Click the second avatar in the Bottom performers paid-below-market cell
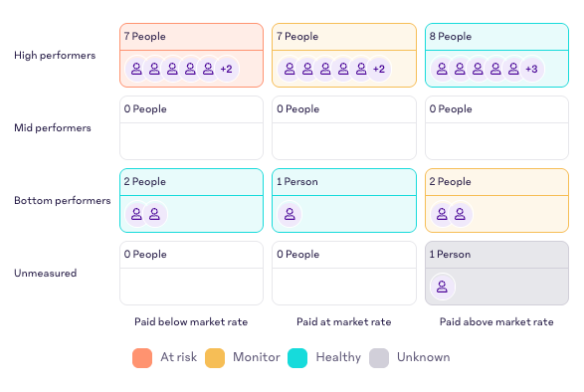The width and height of the screenshot is (584, 392). [155, 214]
